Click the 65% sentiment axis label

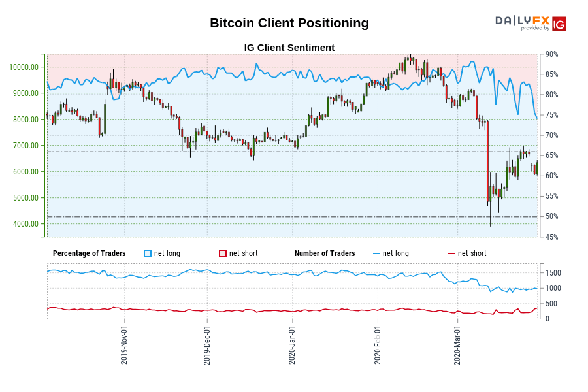coord(551,155)
